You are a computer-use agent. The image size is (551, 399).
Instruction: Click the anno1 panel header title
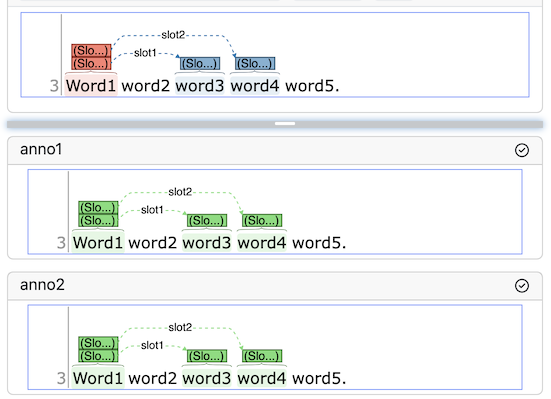41,149
